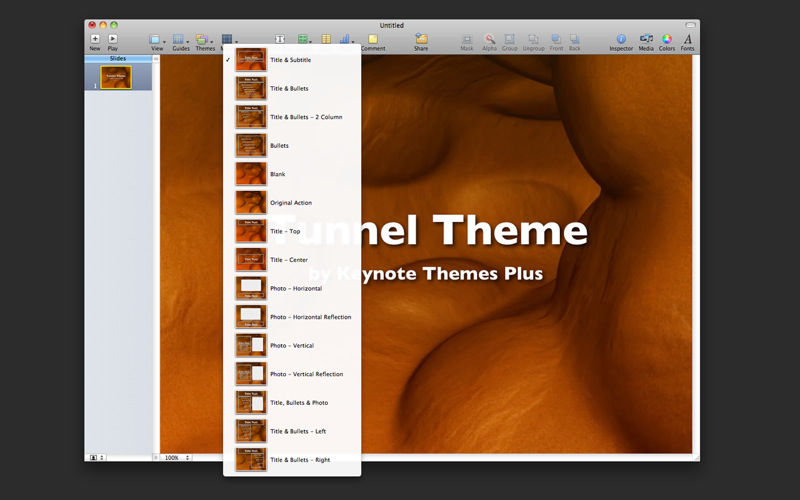
Task: Add a Comment sticky note
Action: (x=373, y=39)
